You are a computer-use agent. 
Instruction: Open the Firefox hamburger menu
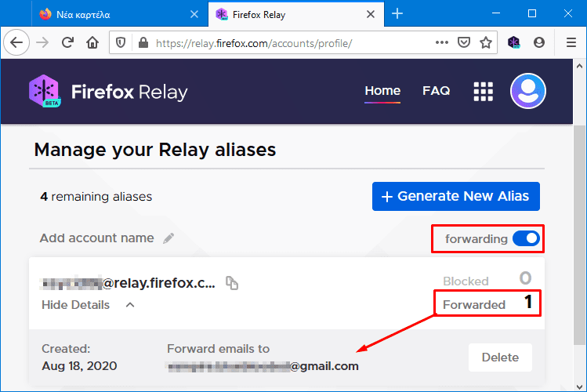[x=571, y=42]
